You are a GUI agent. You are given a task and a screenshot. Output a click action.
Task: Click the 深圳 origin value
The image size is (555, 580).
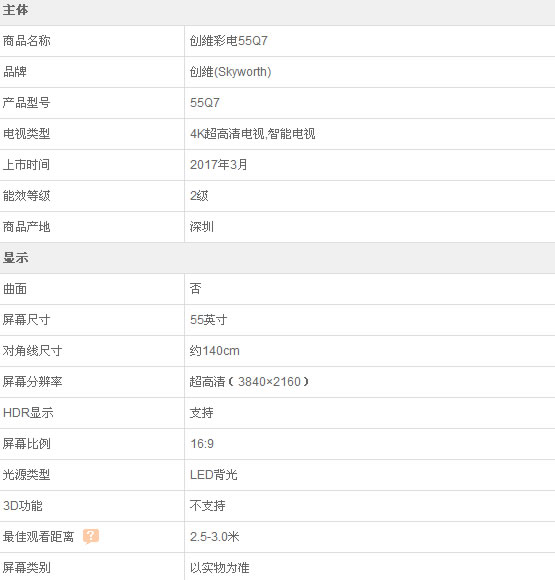point(202,227)
